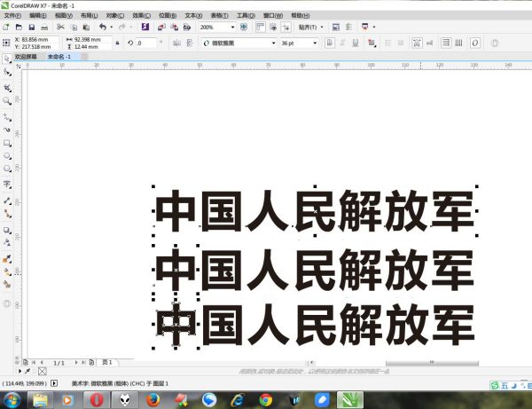Select the Zoom magnifier tool
Image resolution: width=532 pixels, height=409 pixels.
tap(7, 101)
